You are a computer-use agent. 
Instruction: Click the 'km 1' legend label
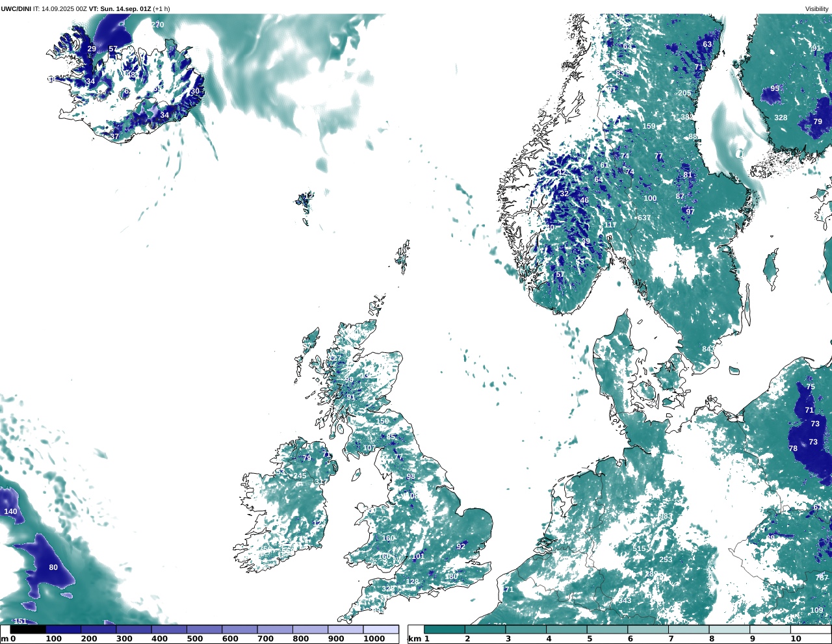pos(419,639)
